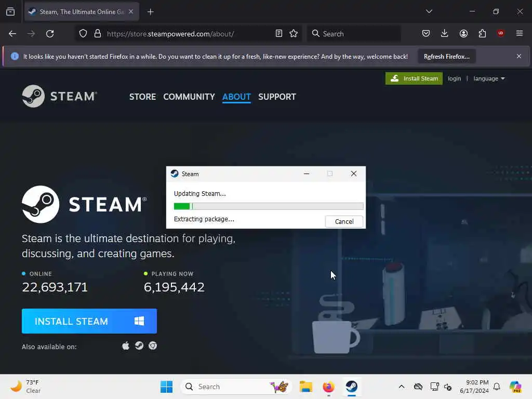Close the Steam browser tab
Viewport: 532px width, 399px height.
131,11
